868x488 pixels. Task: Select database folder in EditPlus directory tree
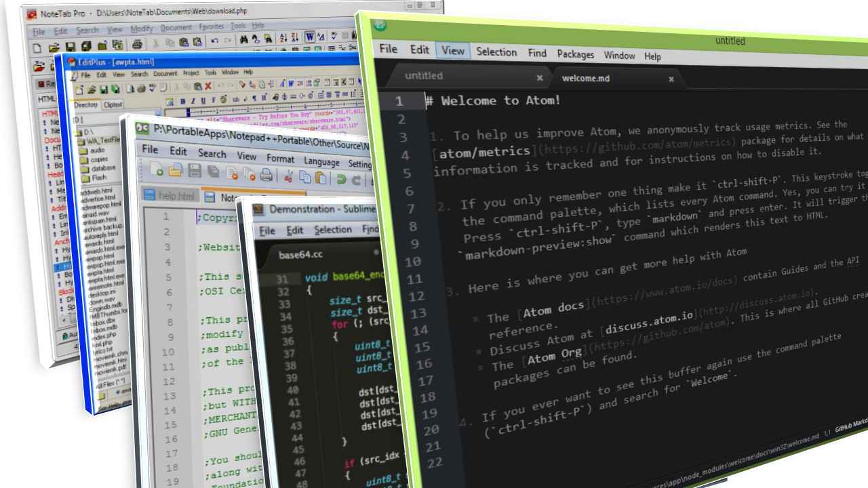point(103,168)
